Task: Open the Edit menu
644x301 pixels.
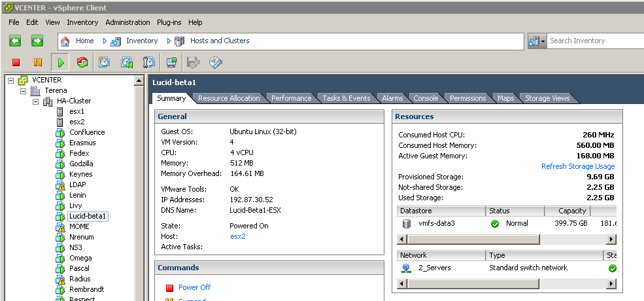Action: 32,22
